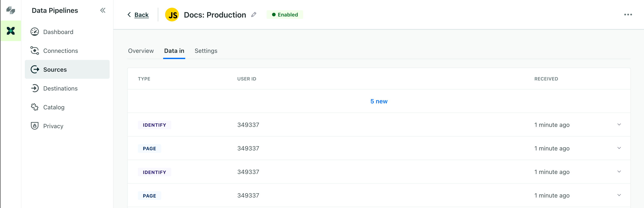Screen dimensions: 644x208
Task: Select the green X Data Pipelines app icon
Action: 10,31
